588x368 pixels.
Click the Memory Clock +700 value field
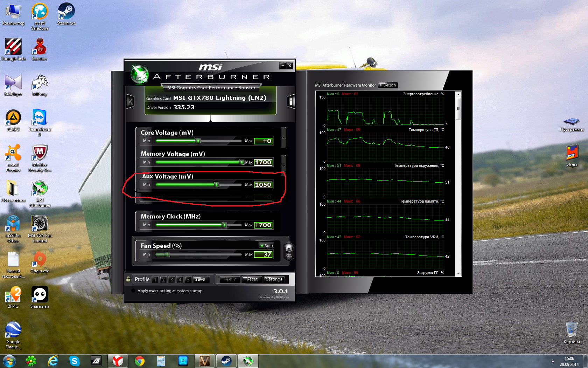263,225
